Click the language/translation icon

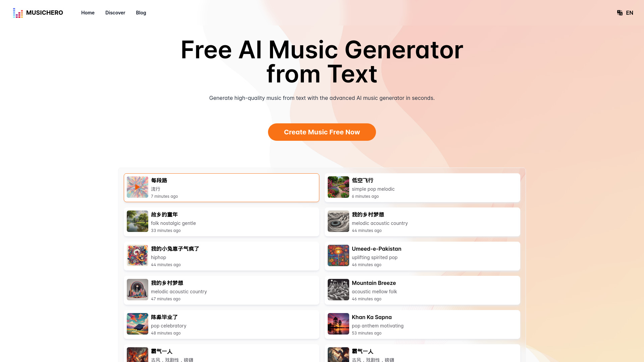[620, 12]
